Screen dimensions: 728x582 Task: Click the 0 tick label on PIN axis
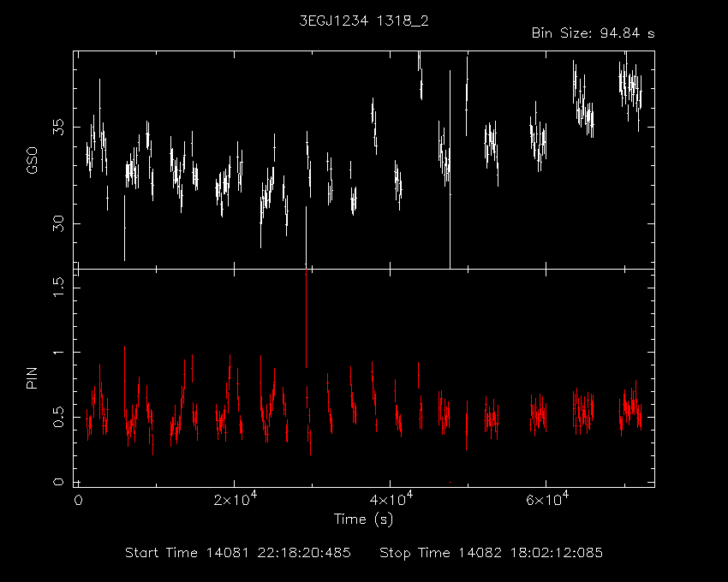[58, 482]
